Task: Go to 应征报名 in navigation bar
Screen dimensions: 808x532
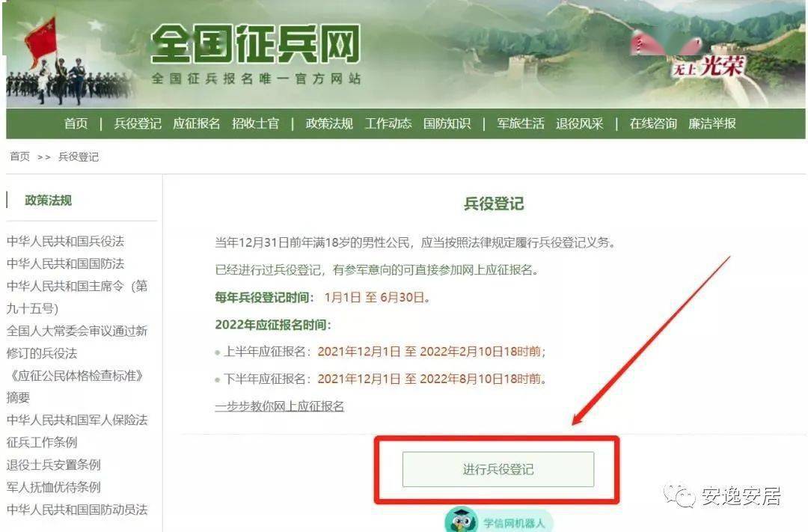Action: point(196,123)
